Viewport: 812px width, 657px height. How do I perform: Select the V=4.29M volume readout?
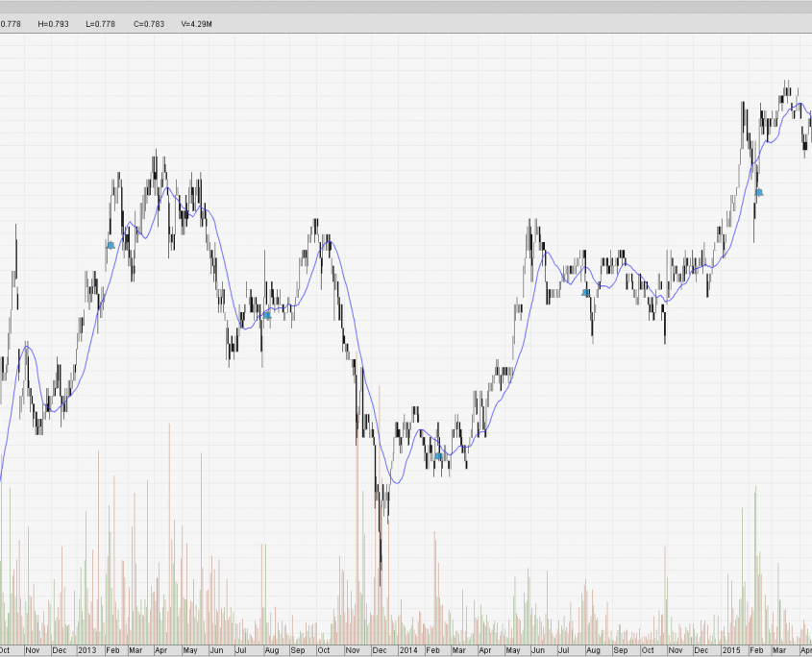(x=195, y=24)
